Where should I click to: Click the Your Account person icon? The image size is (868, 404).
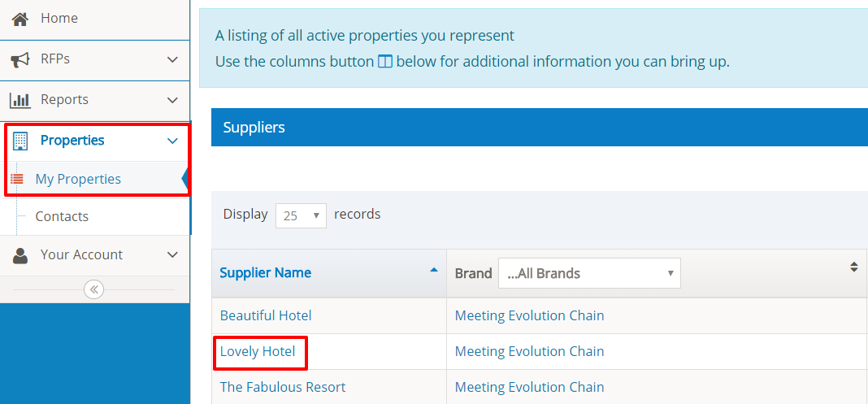point(20,255)
